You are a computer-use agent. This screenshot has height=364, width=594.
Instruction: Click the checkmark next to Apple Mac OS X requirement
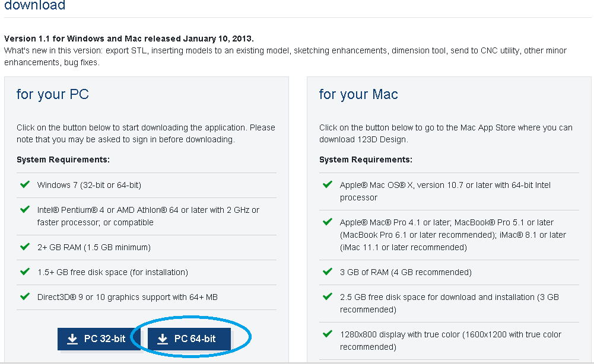point(328,184)
